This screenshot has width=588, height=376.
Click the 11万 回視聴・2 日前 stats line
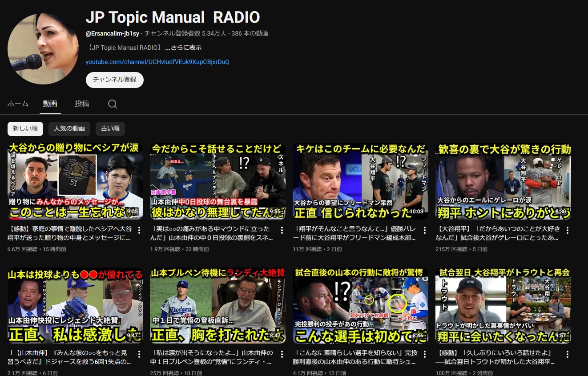coord(318,249)
